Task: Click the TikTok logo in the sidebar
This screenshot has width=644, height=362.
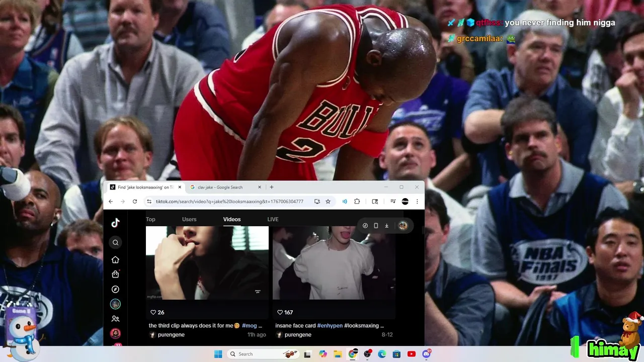Action: [115, 223]
